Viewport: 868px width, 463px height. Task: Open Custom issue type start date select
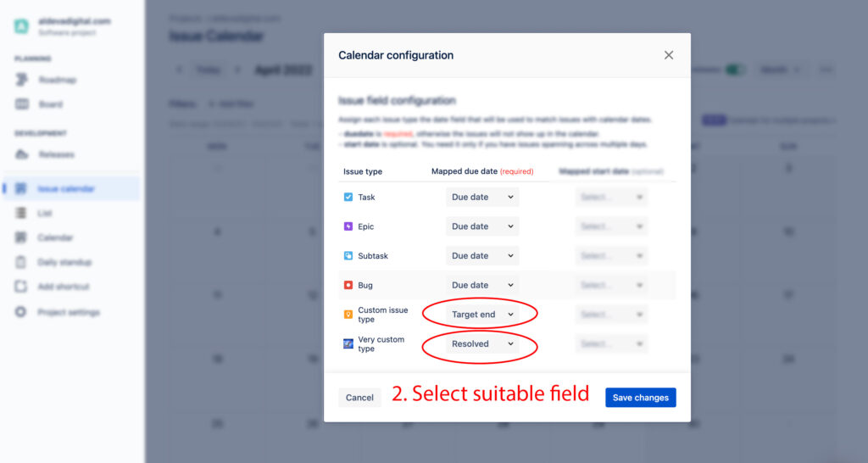pos(611,315)
